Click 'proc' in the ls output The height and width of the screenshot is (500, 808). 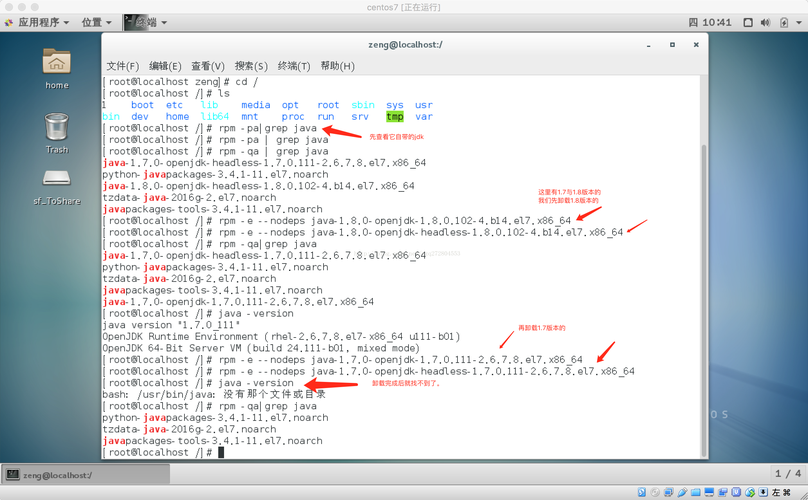[x=293, y=116]
